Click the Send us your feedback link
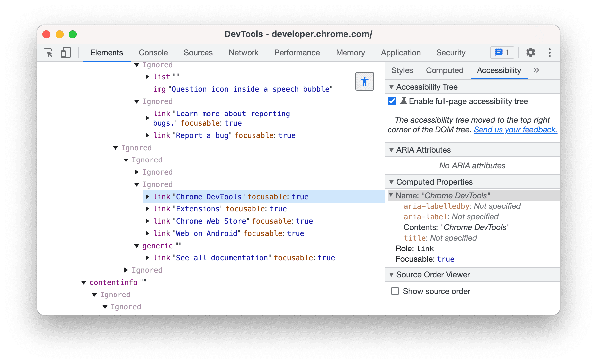Image resolution: width=597 pixels, height=364 pixels. (x=515, y=129)
